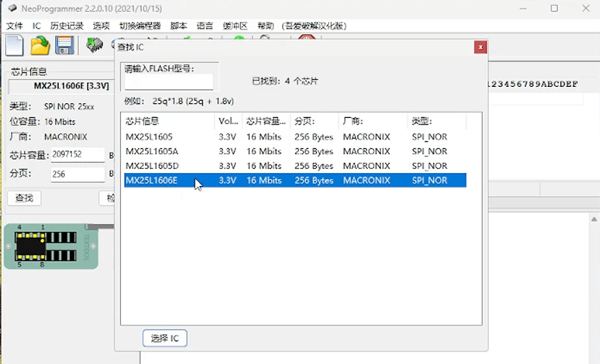This screenshot has height=364, width=600.
Task: Click the 查找 button in chip info panel
Action: click(24, 198)
